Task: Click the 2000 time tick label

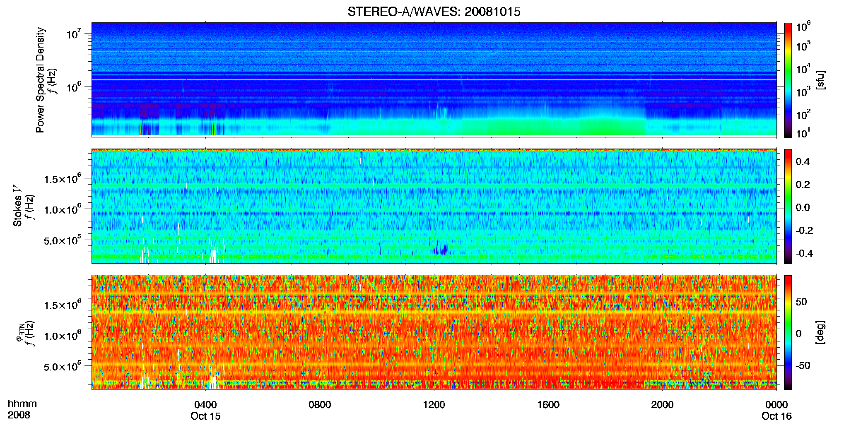Action: coord(662,405)
